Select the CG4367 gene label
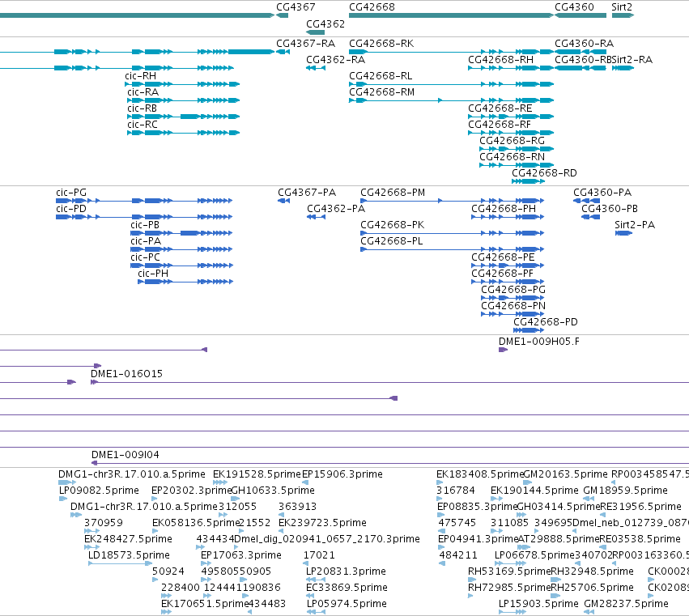689x616 pixels. (296, 7)
